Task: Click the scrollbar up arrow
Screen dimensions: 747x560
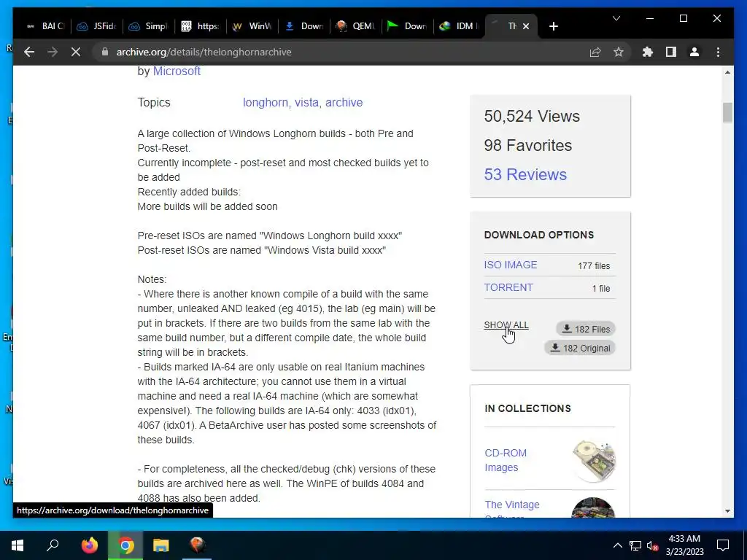Action: pyautogui.click(x=727, y=72)
